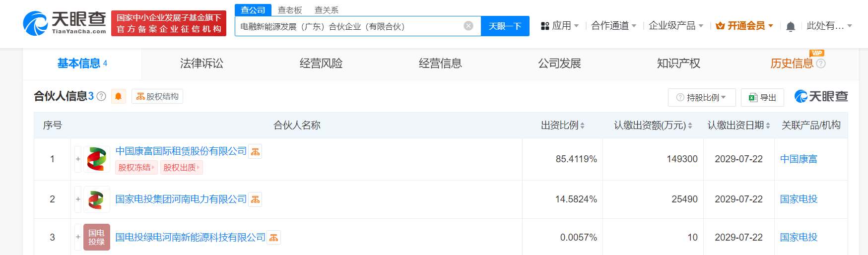Screen dimensions: 868x255
Task: Open notifications bell in the header
Action: point(791,26)
